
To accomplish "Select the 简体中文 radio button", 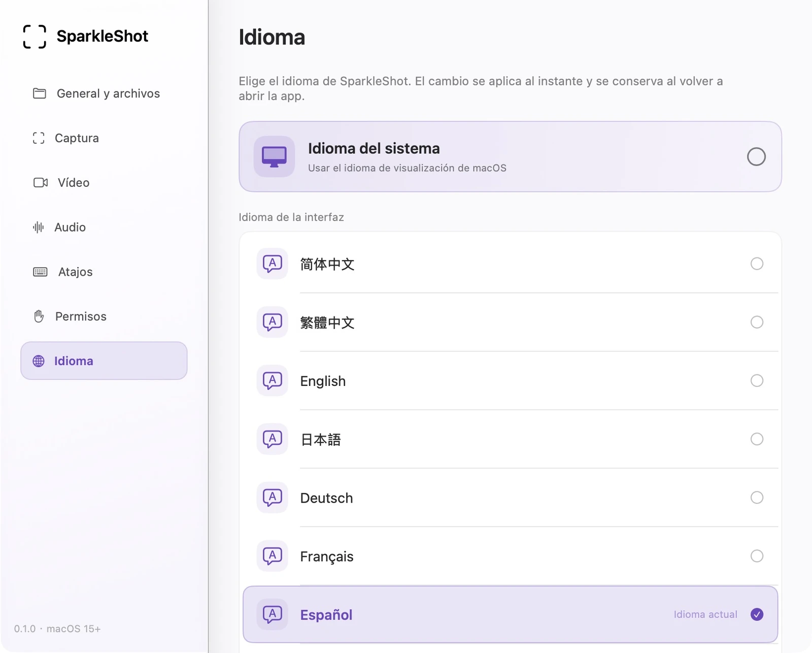I will tap(757, 264).
